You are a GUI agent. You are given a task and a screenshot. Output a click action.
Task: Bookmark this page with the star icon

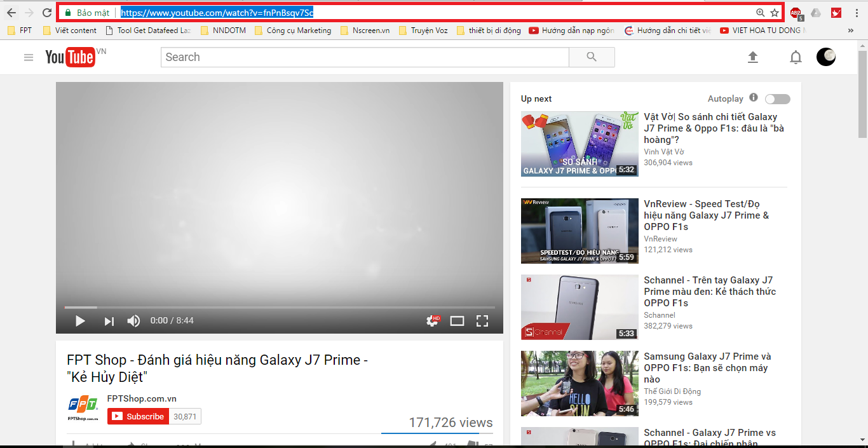pos(775,13)
